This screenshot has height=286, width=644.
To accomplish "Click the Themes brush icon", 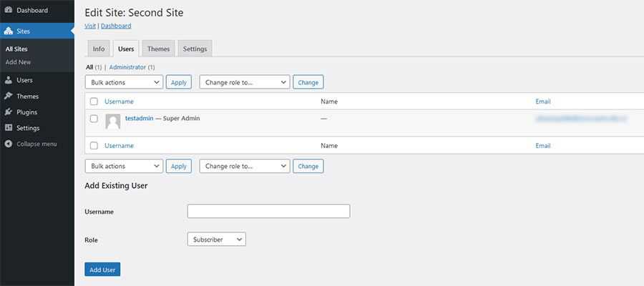I will pyautogui.click(x=9, y=96).
